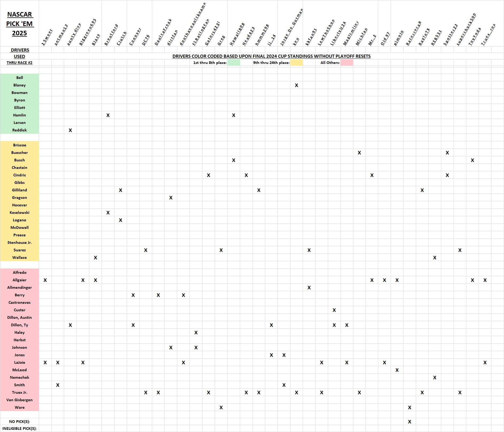Click the Reddick driver row label

click(20, 130)
